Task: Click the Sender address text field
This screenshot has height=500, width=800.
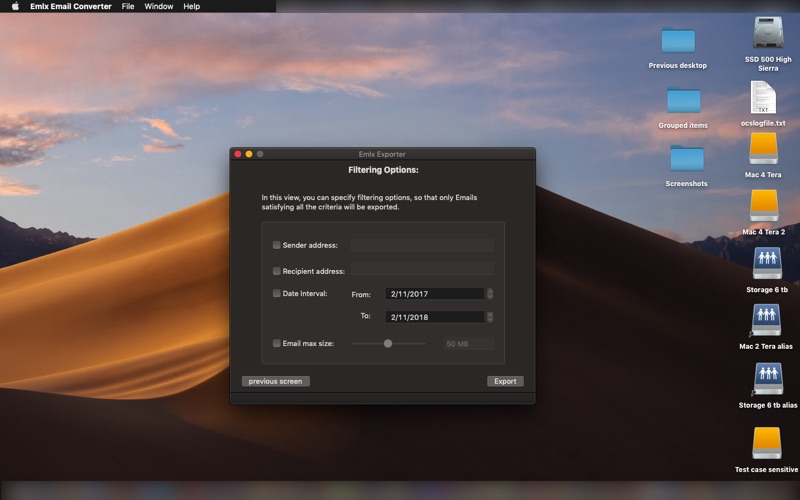Action: 422,245
